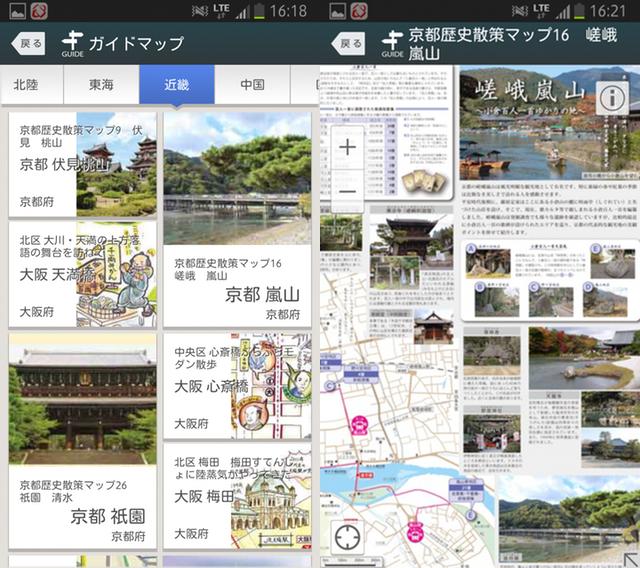Viewport: 640px width, 568px height.
Task: Tap the red app notification icon in left status bar
Action: [x=39, y=11]
